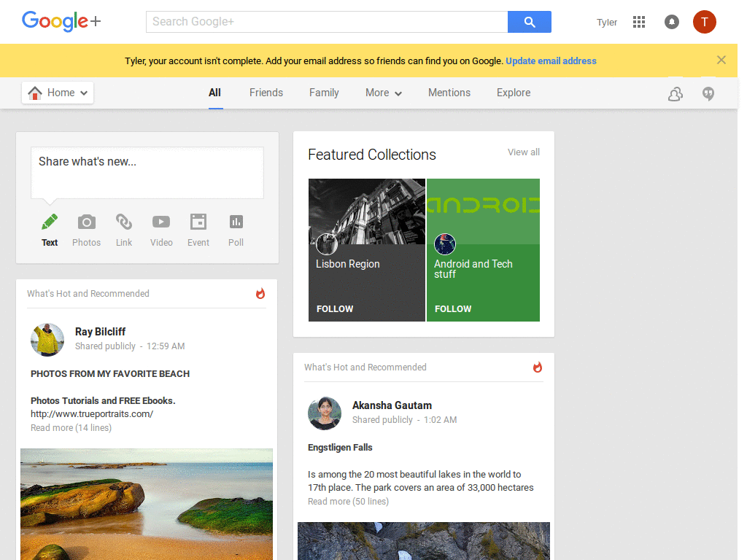Viewport: 747px width, 560px height.
Task: Click the Android and Tech stuff avatar
Action: [x=445, y=244]
